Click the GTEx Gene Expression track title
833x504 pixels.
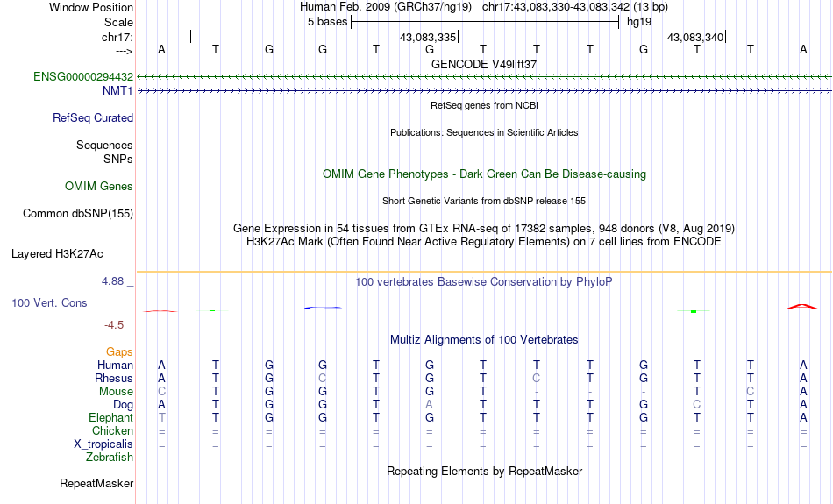coord(484,229)
